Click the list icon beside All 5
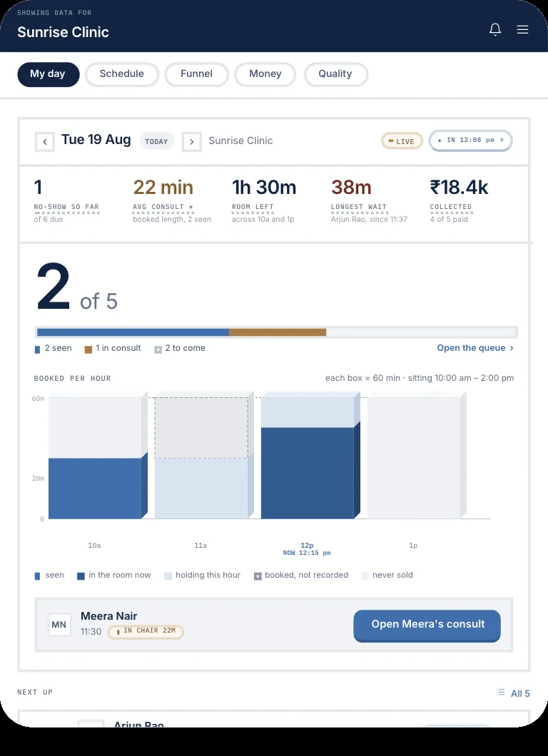Screen dimensions: 548x756 500,693
